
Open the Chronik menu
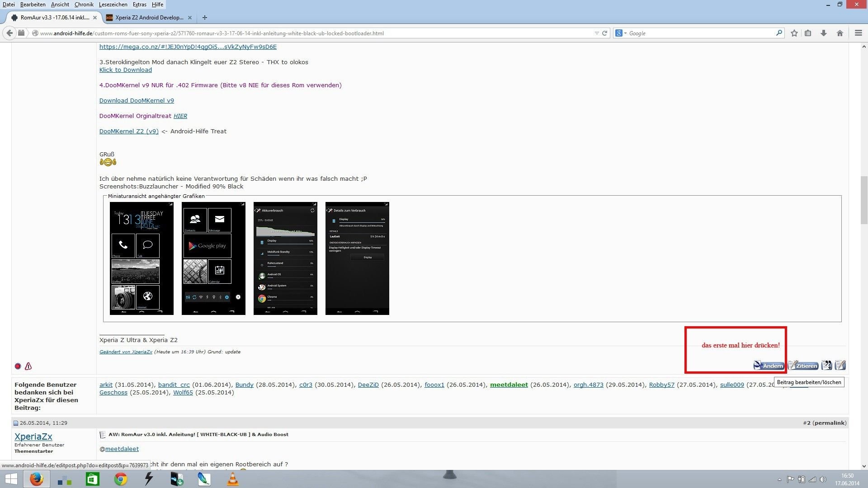click(x=84, y=5)
